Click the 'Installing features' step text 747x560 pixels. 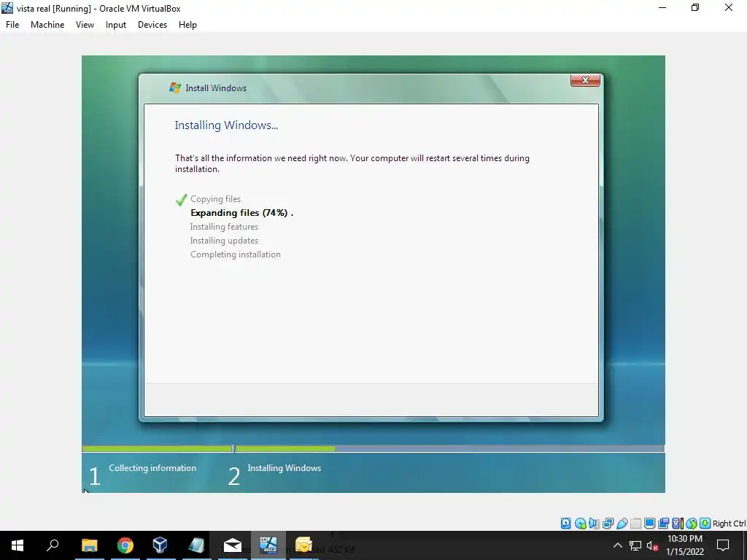[x=224, y=227]
